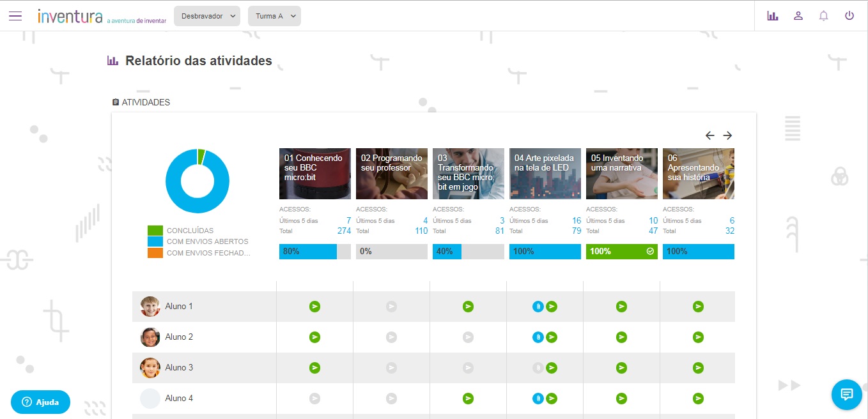Open the user profile icon
Image resolution: width=868 pixels, height=419 pixels.
pyautogui.click(x=798, y=16)
